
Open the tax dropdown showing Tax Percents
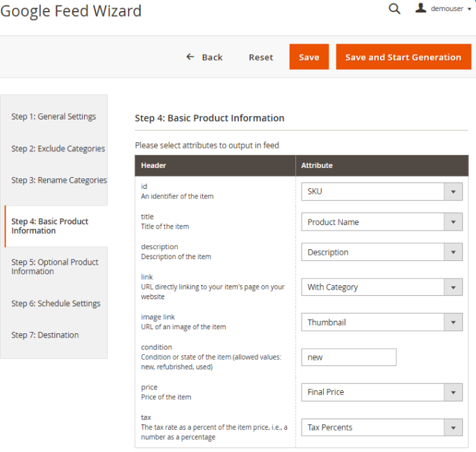coord(382,428)
